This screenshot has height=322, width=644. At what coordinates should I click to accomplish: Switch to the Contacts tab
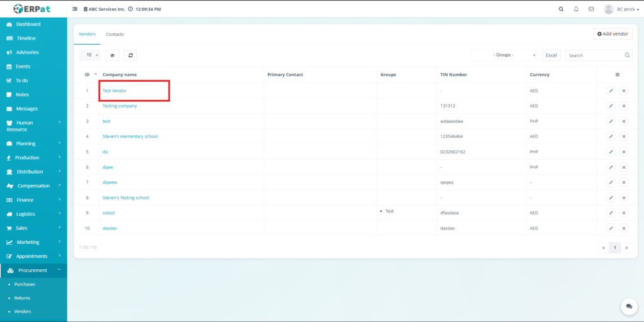115,35
